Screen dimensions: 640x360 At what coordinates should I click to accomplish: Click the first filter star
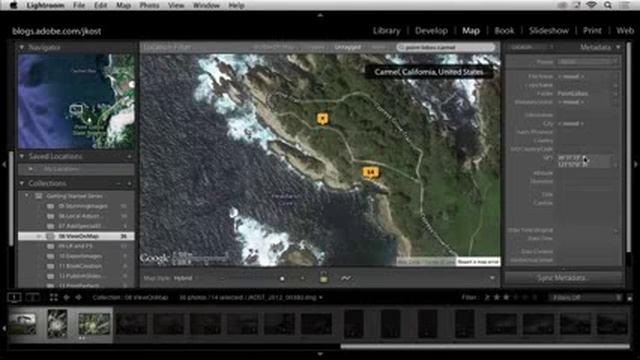[x=497, y=298]
